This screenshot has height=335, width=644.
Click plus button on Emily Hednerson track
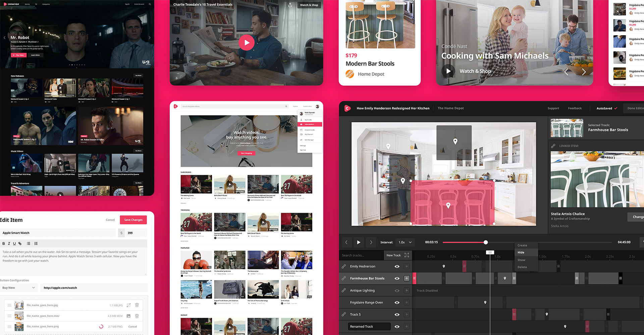407,266
